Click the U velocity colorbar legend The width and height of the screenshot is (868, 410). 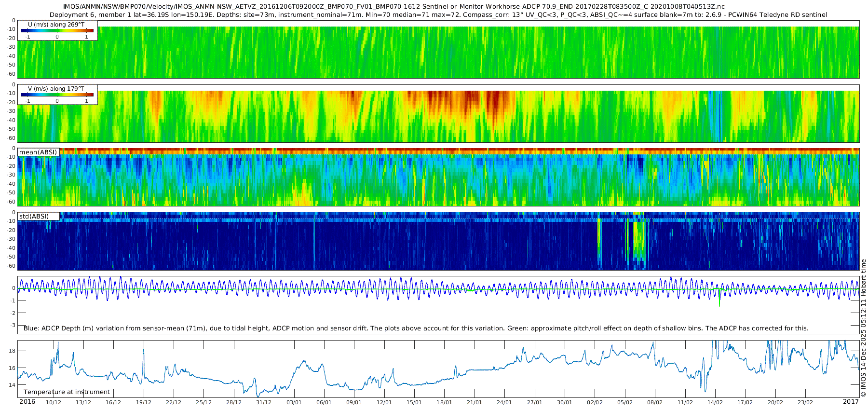[x=57, y=31]
